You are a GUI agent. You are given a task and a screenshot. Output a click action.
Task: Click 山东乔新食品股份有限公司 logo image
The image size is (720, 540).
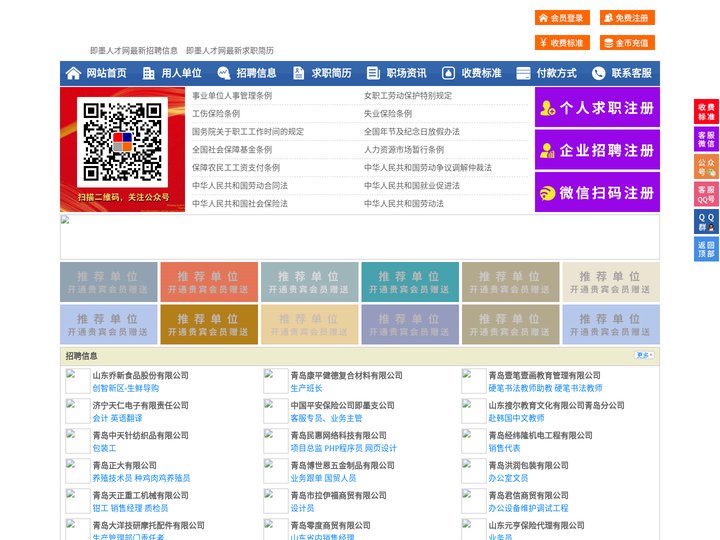point(77,381)
